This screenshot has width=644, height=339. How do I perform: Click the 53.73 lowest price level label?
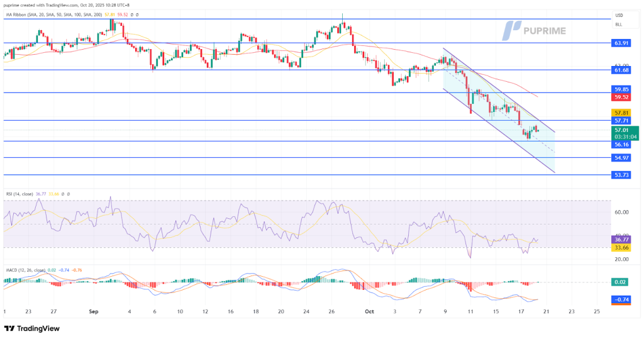tap(621, 174)
